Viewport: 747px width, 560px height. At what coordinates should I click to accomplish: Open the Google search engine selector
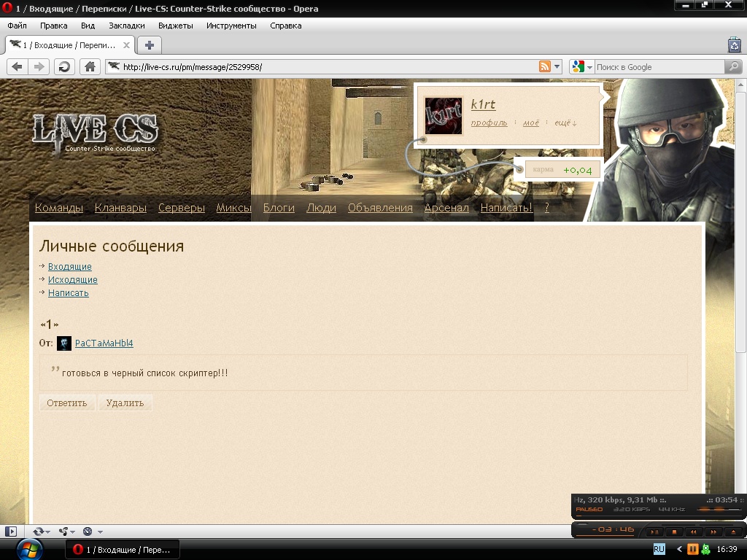pos(582,66)
